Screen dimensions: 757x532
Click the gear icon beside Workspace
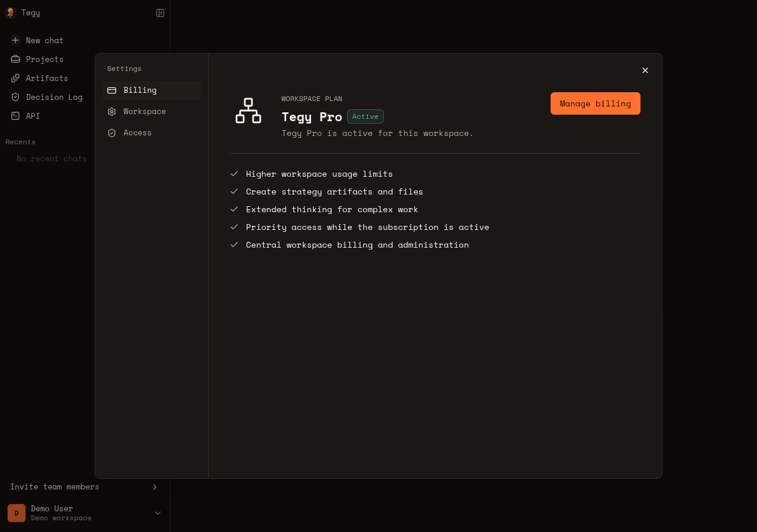[112, 112]
